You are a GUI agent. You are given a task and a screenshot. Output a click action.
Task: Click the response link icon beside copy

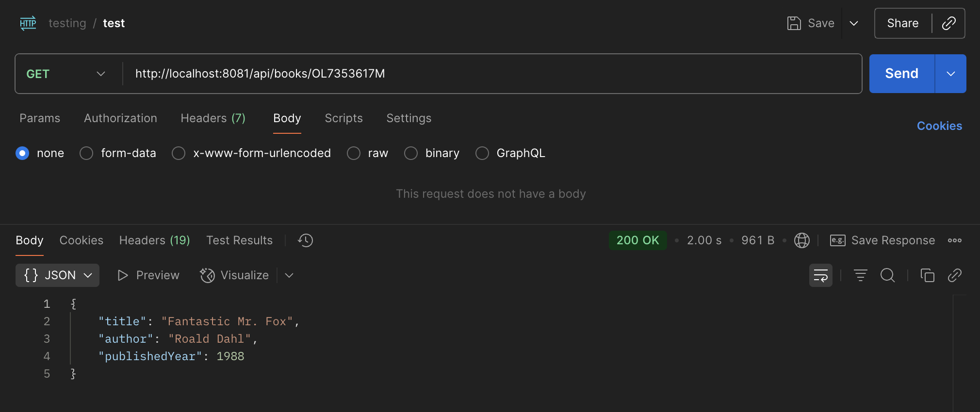[954, 275]
